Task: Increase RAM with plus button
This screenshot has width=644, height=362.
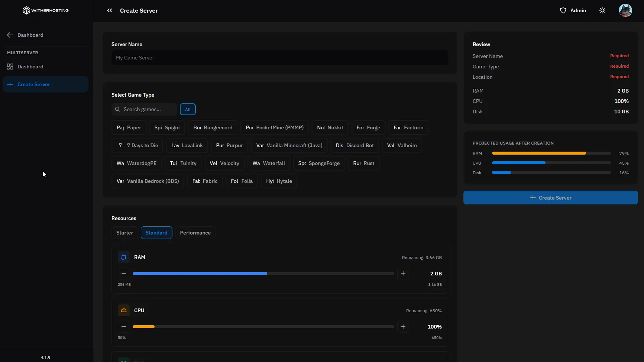Action: pyautogui.click(x=403, y=274)
